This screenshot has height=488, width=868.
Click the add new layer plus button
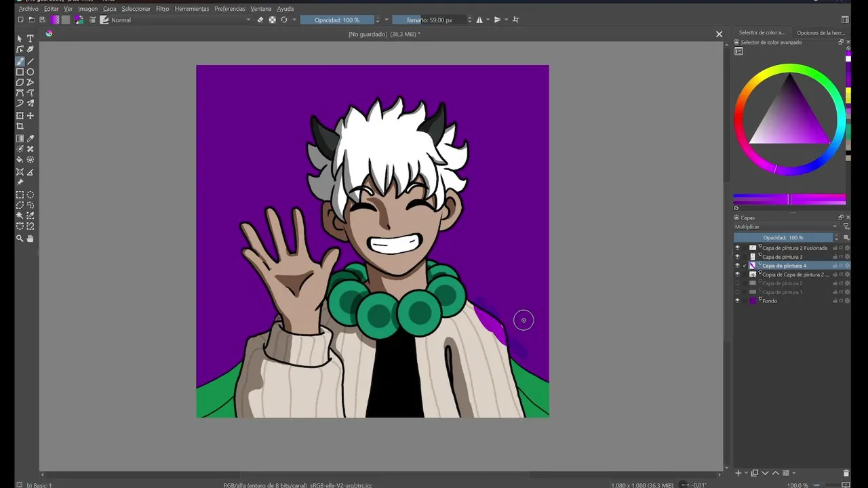[738, 473]
